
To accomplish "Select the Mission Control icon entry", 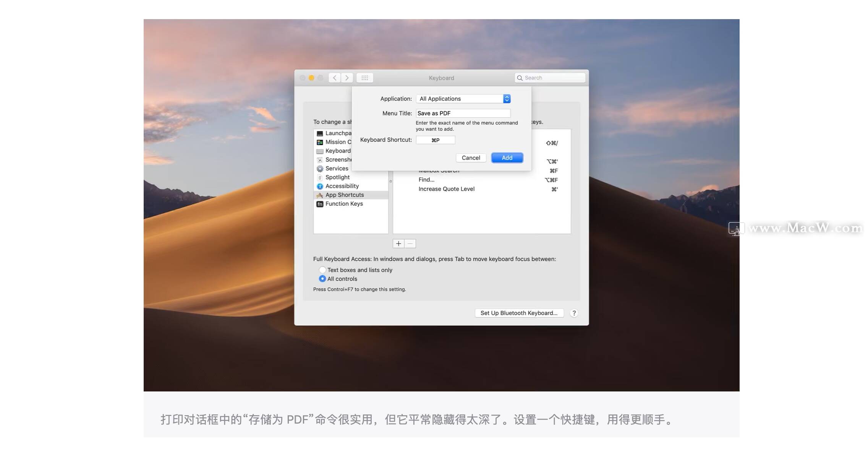I will coord(320,142).
